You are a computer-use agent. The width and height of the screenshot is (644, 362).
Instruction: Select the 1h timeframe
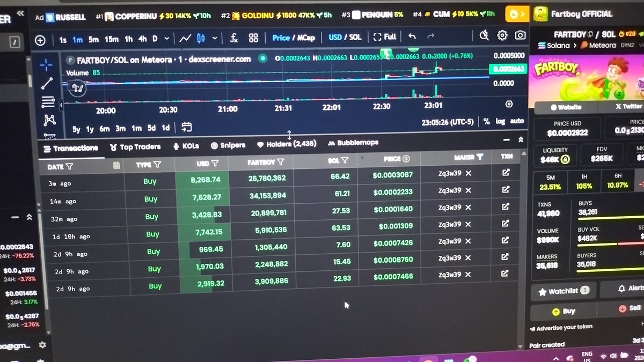click(129, 39)
